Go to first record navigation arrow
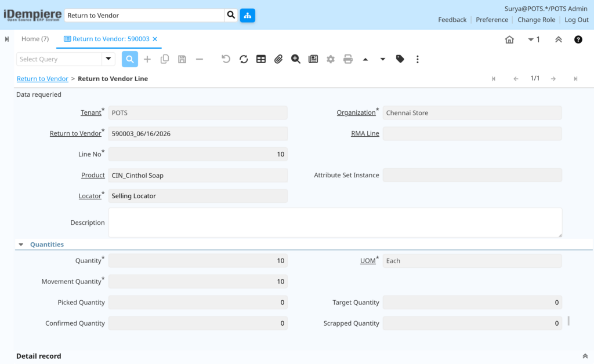Image resolution: width=594 pixels, height=364 pixels. pyautogui.click(x=494, y=79)
